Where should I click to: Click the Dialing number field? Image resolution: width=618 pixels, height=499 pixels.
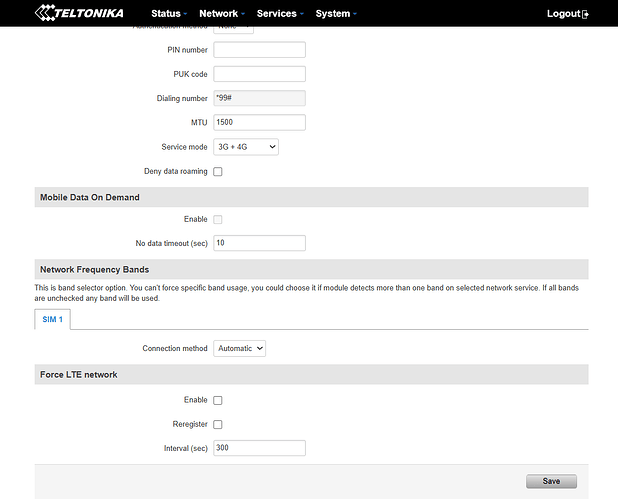(x=259, y=98)
